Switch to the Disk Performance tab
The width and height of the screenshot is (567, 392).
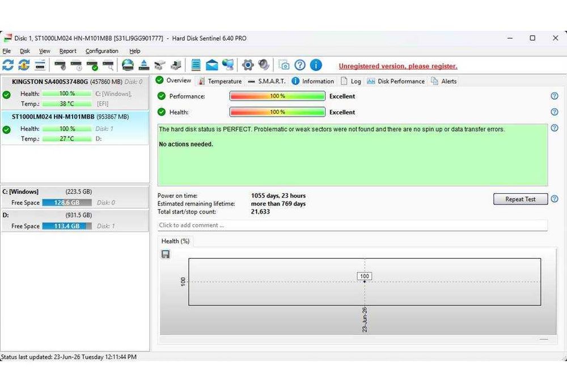[x=396, y=82]
